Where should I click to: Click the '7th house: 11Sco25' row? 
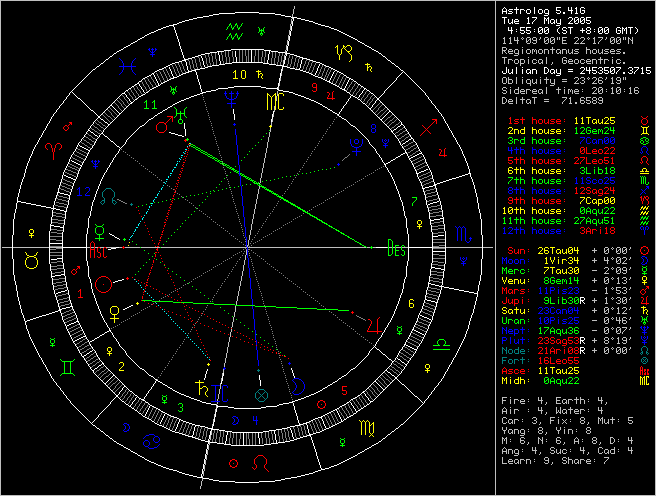coord(561,181)
